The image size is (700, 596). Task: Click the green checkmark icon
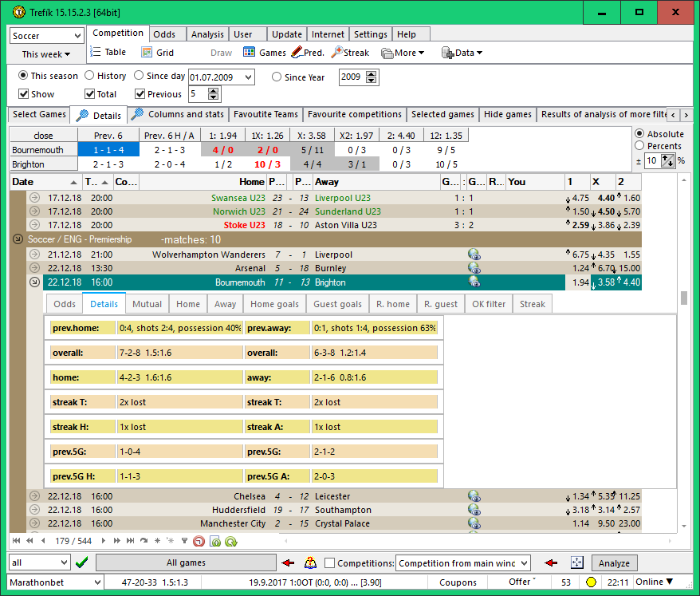(81, 562)
